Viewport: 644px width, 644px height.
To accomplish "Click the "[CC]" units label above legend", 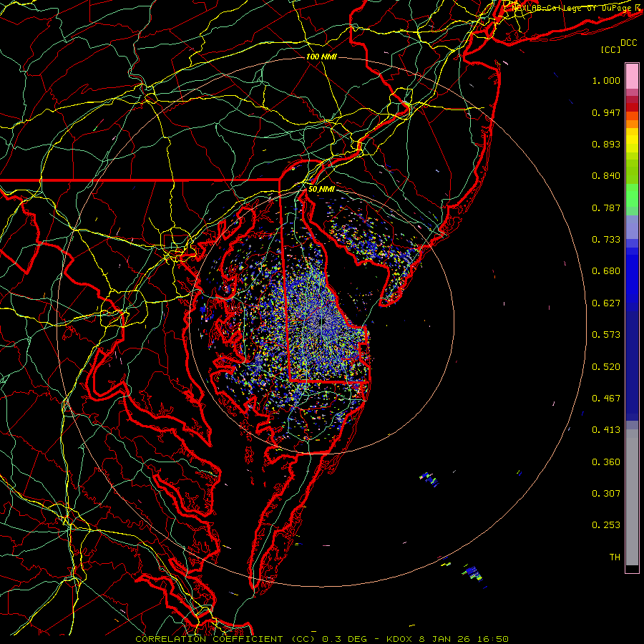I will 611,49.
